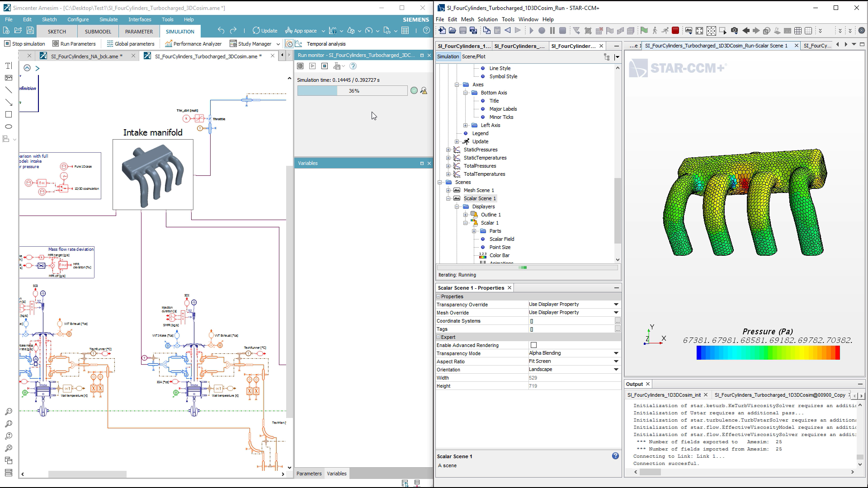Open the run monitor help icon
Viewport: 868px width, 488px height.
(x=353, y=66)
